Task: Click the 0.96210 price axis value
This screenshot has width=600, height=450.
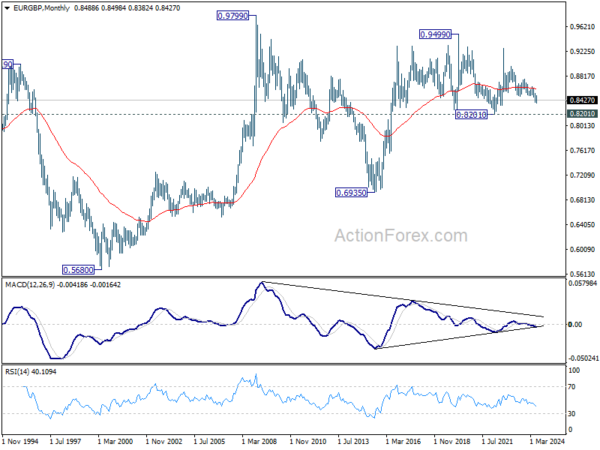Action: click(582, 27)
